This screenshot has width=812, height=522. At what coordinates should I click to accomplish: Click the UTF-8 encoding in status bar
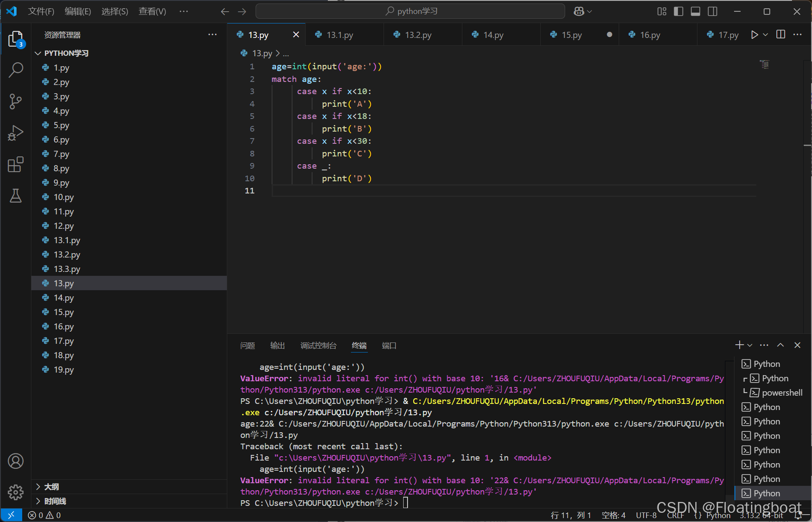click(x=646, y=515)
